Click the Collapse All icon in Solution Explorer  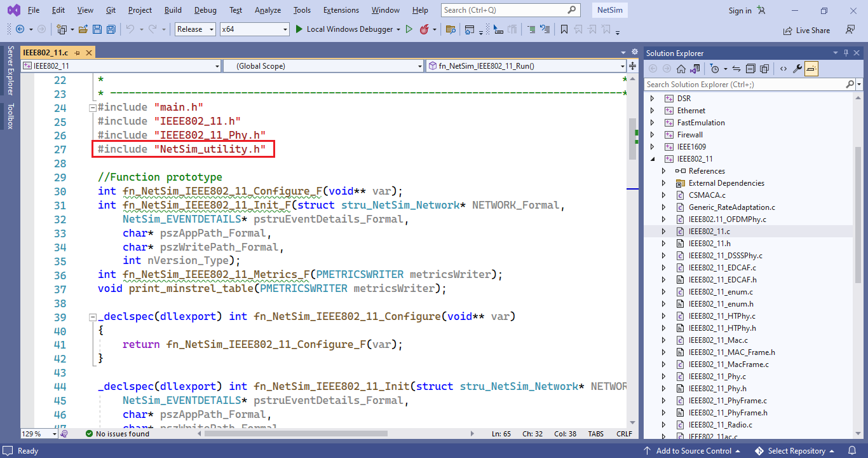[750, 69]
